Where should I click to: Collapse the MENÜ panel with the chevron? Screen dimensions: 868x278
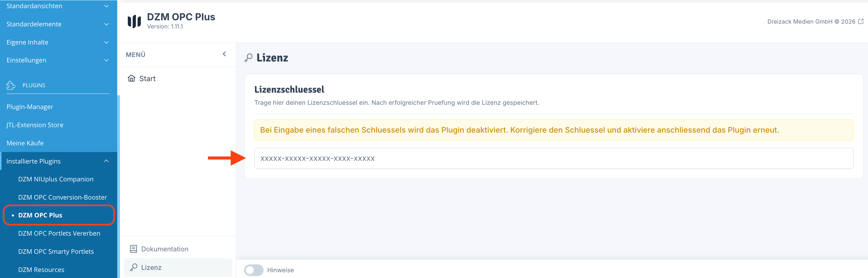click(224, 54)
